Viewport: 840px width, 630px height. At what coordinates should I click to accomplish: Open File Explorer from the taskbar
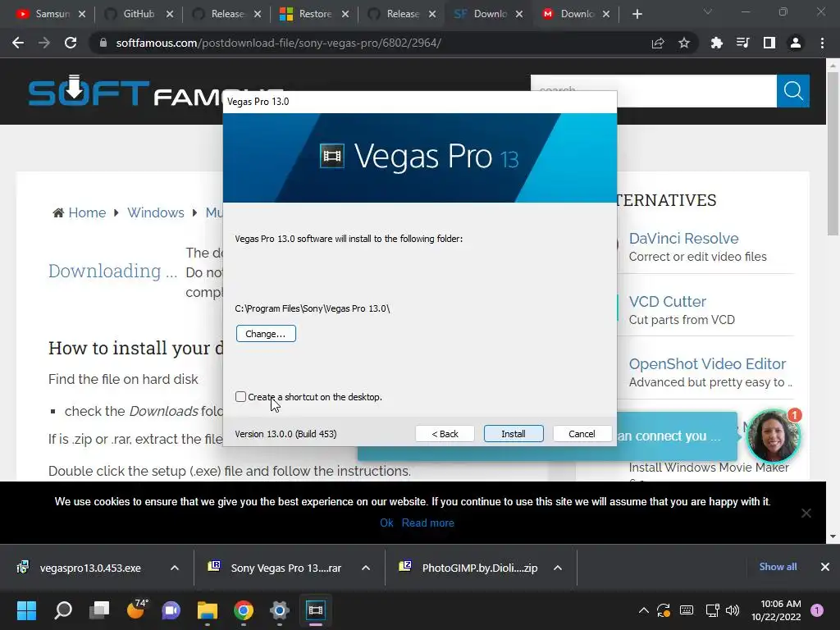pos(208,610)
